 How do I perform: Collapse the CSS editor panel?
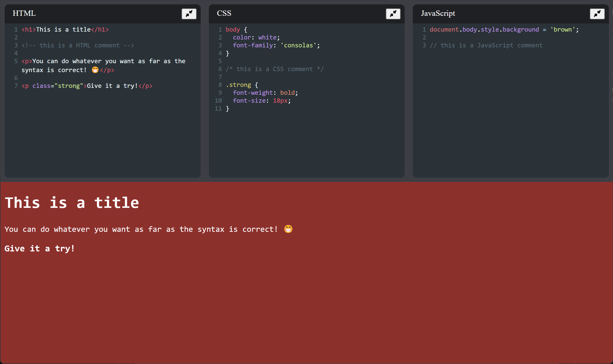(x=393, y=14)
